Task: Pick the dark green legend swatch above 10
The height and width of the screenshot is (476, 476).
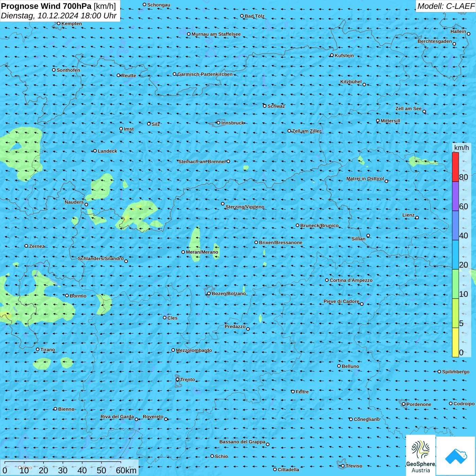Action: point(455,284)
